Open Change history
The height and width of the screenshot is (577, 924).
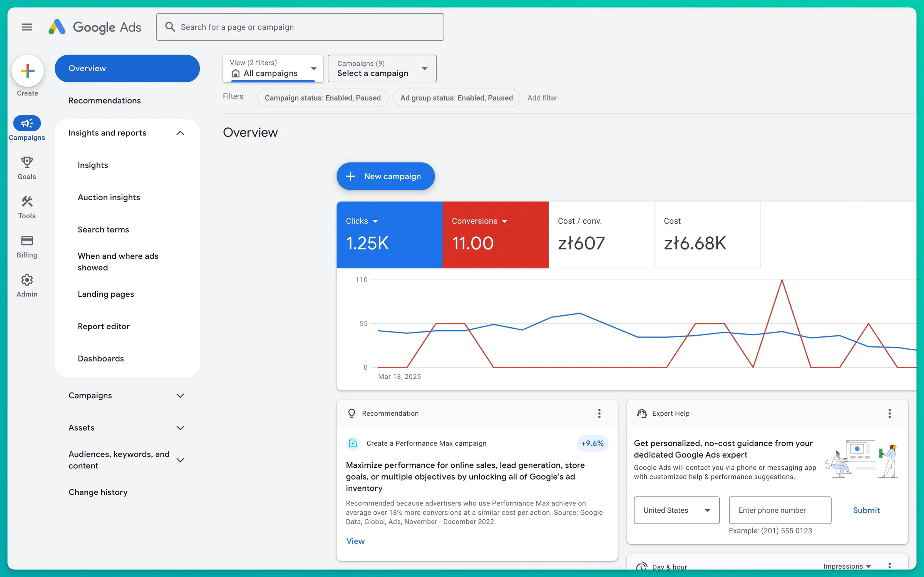click(98, 492)
